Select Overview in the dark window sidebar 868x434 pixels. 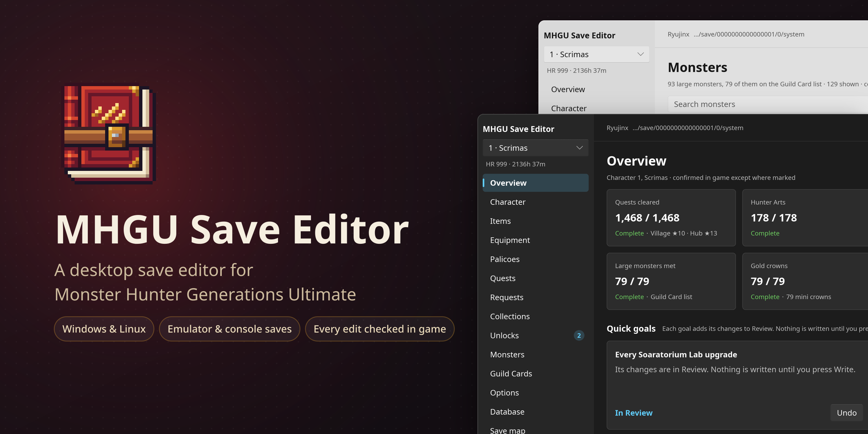tap(535, 183)
